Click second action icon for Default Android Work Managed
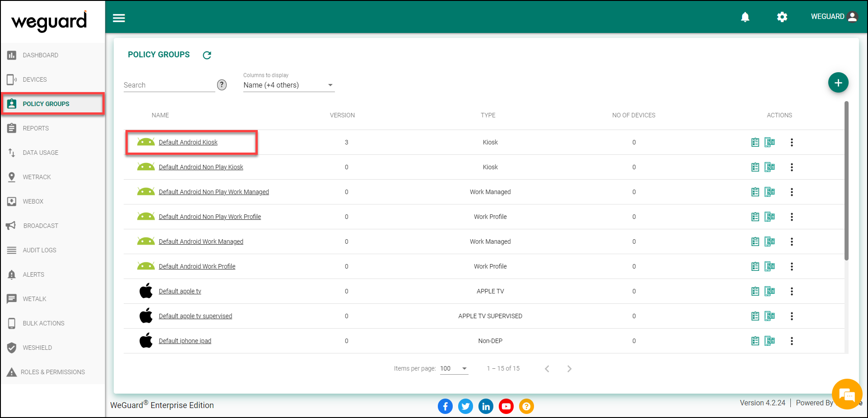The image size is (868, 418). 770,242
